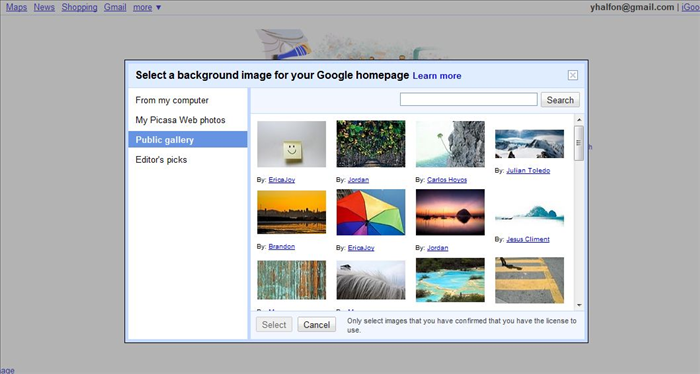Open the From my computer tab
Screen dimensions: 700x374
pyautogui.click(x=172, y=100)
